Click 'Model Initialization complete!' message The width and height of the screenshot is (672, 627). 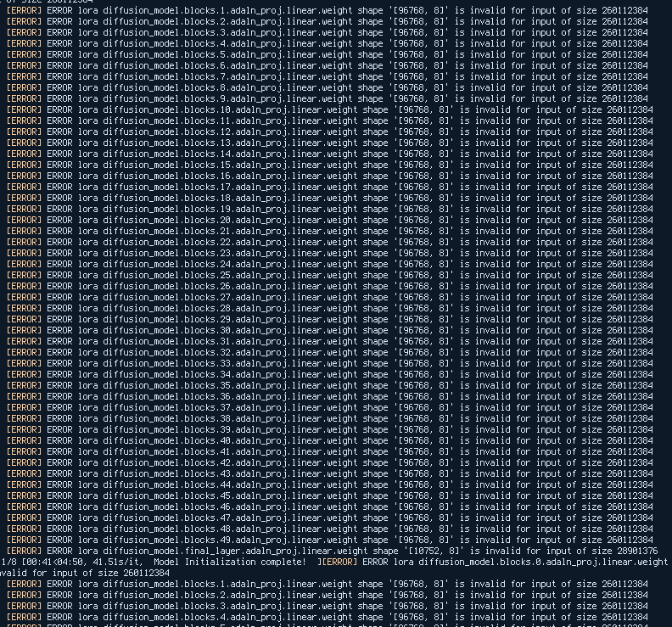pyautogui.click(x=230, y=563)
